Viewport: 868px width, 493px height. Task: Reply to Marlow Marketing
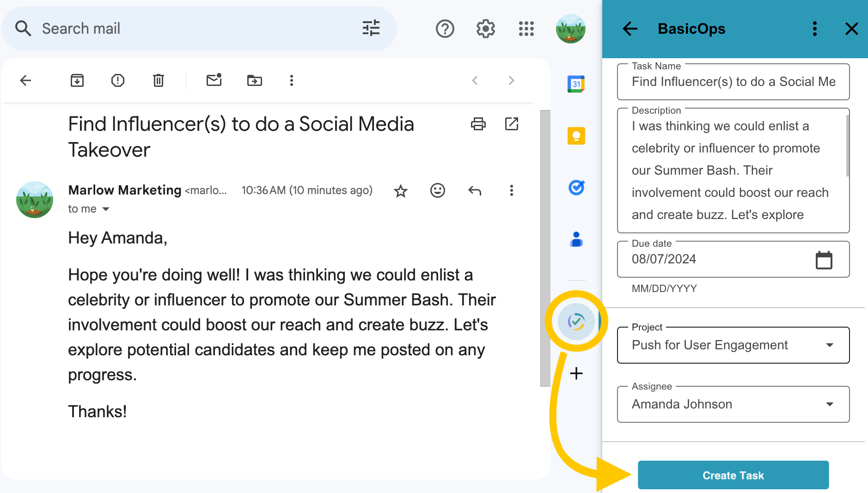(x=474, y=190)
